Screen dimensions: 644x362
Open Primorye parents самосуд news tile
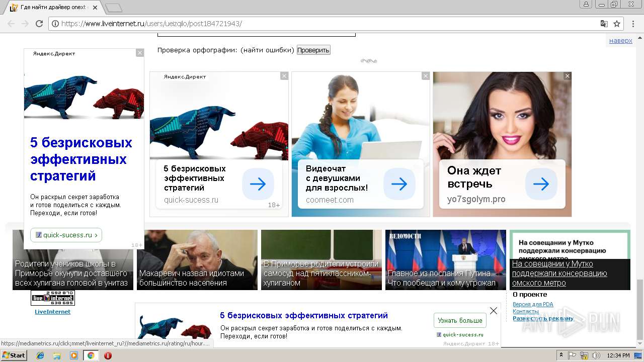click(x=321, y=260)
